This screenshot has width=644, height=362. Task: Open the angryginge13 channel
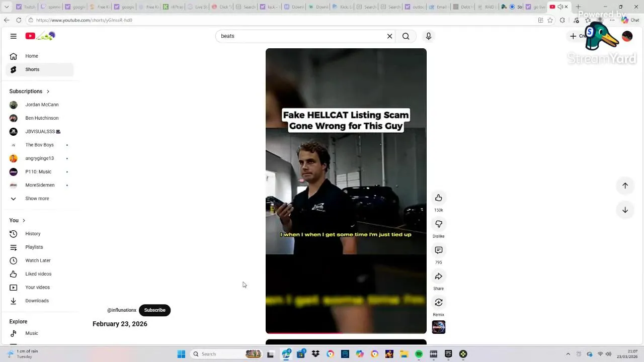(40, 158)
